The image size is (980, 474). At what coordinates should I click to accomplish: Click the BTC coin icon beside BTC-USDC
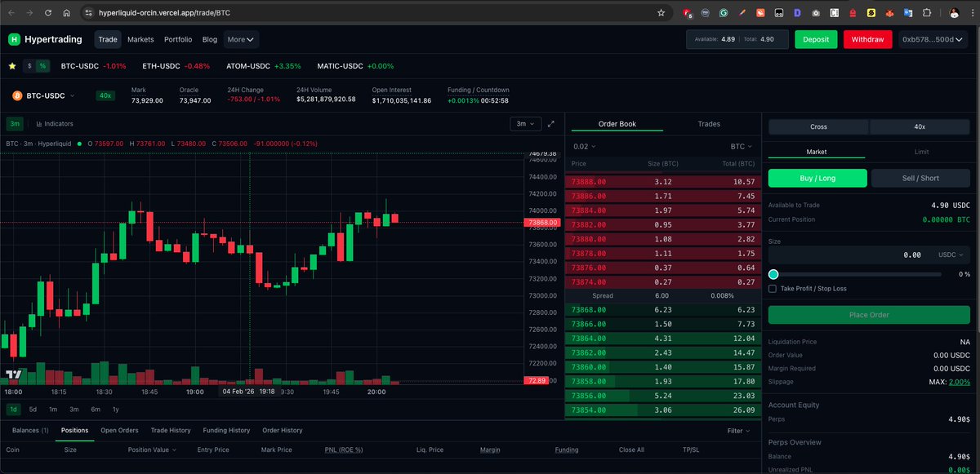tap(16, 95)
